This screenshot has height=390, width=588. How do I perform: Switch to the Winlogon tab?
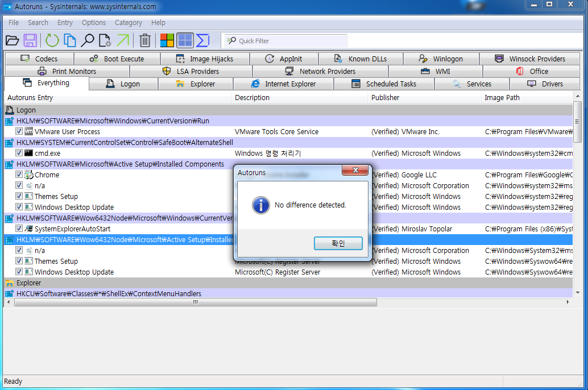(x=441, y=59)
